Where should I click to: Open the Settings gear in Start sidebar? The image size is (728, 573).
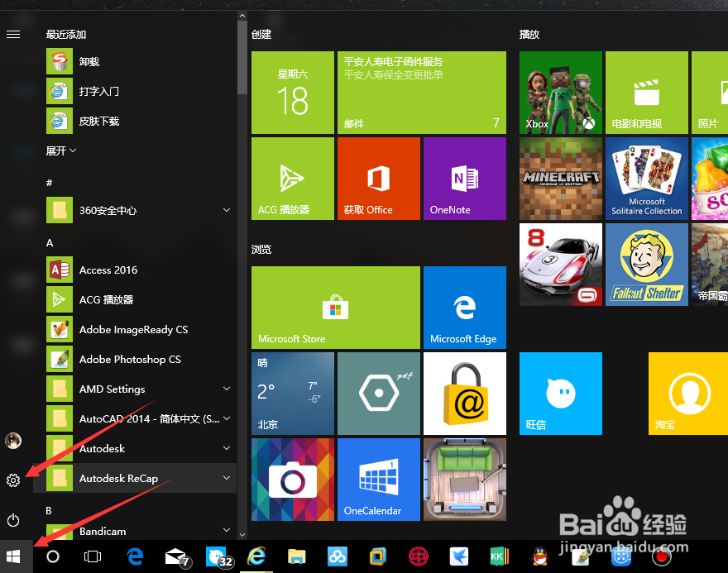point(13,480)
